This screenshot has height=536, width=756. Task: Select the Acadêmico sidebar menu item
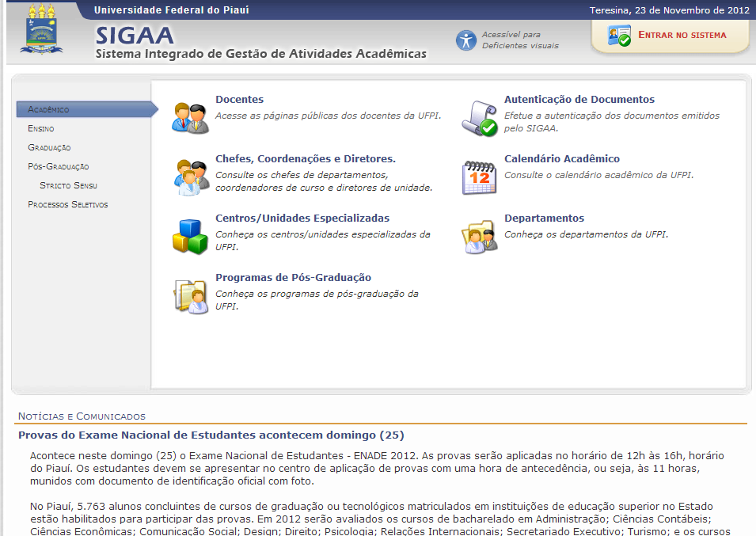87,109
